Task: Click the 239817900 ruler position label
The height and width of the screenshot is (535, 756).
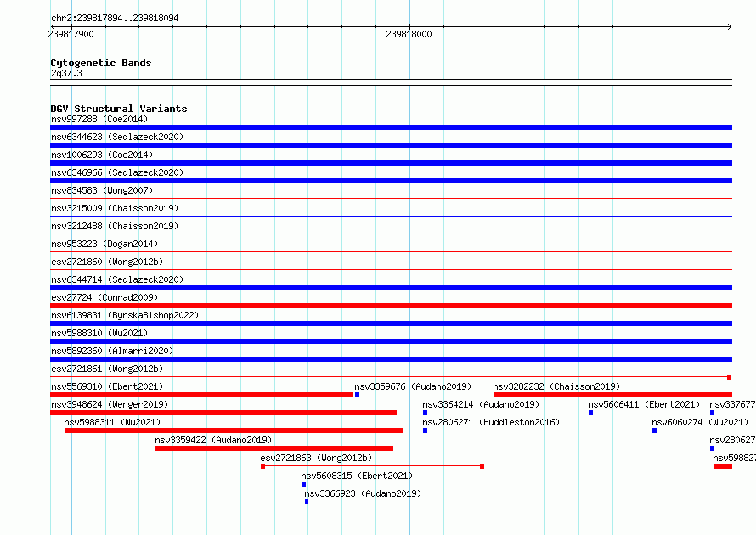Action: click(x=71, y=34)
